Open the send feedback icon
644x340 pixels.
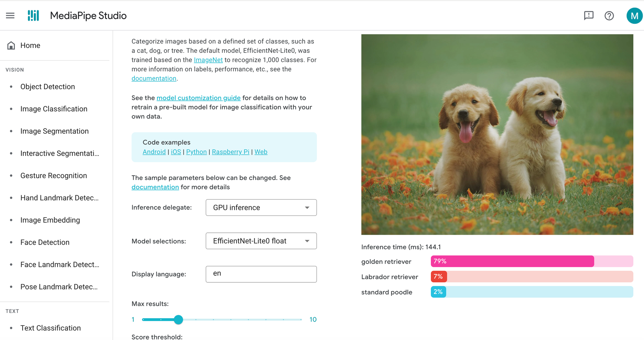coord(589,15)
